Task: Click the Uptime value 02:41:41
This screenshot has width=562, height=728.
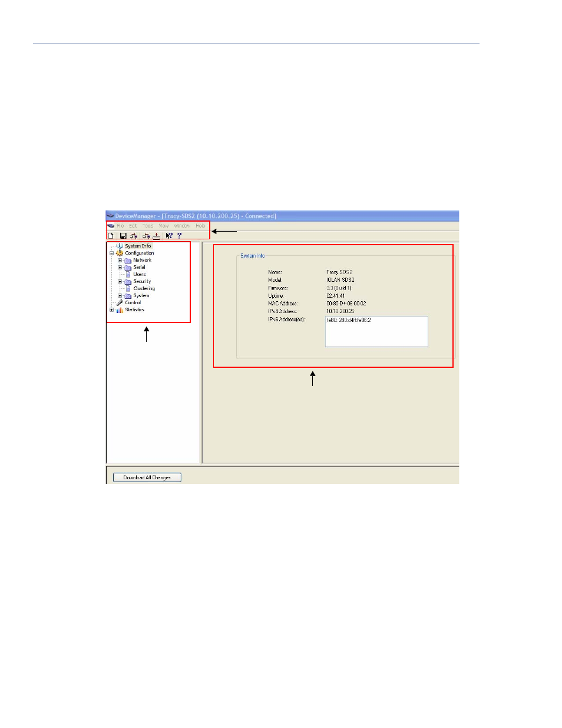Action: [x=336, y=296]
